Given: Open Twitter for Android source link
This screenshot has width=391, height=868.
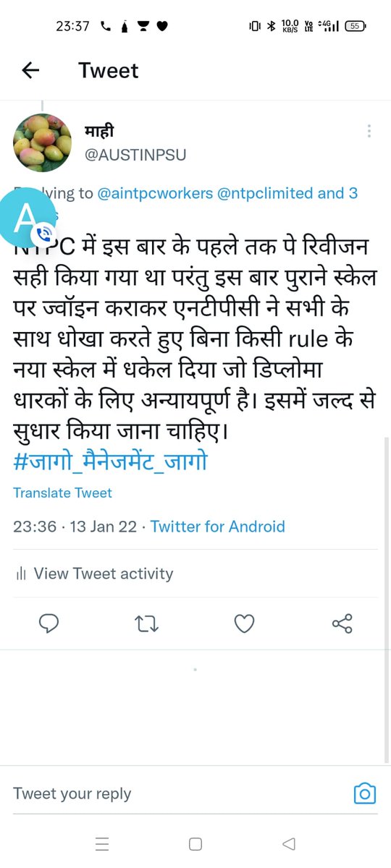Looking at the screenshot, I should pyautogui.click(x=218, y=527).
